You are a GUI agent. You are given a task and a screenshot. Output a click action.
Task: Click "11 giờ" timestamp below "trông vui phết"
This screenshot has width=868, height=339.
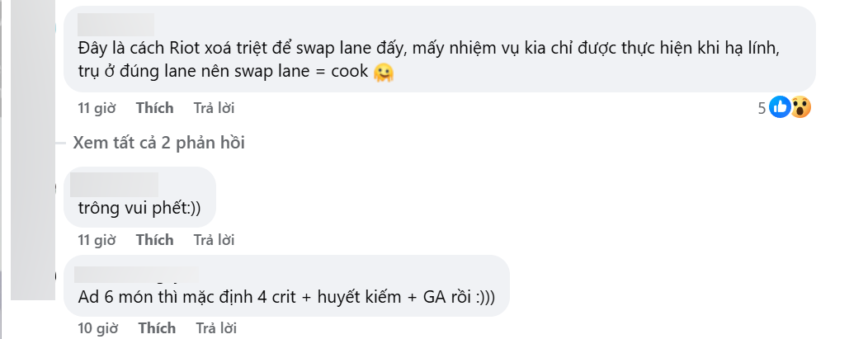(97, 240)
